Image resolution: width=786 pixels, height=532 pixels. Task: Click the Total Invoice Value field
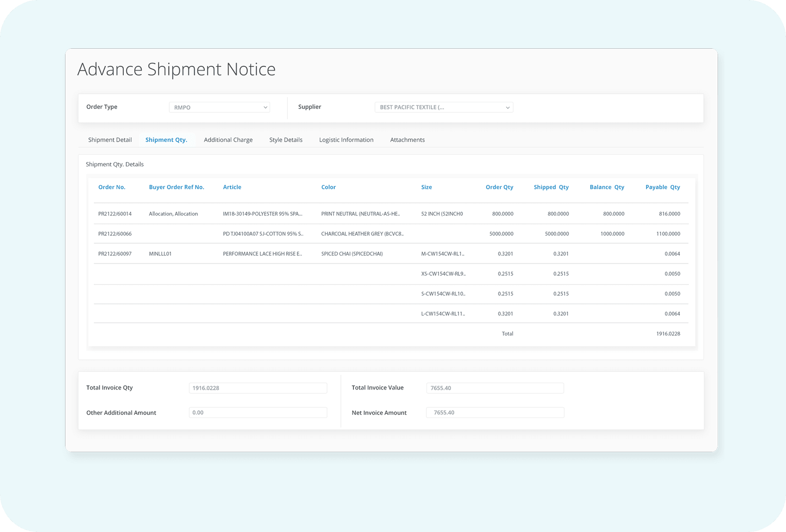click(495, 388)
